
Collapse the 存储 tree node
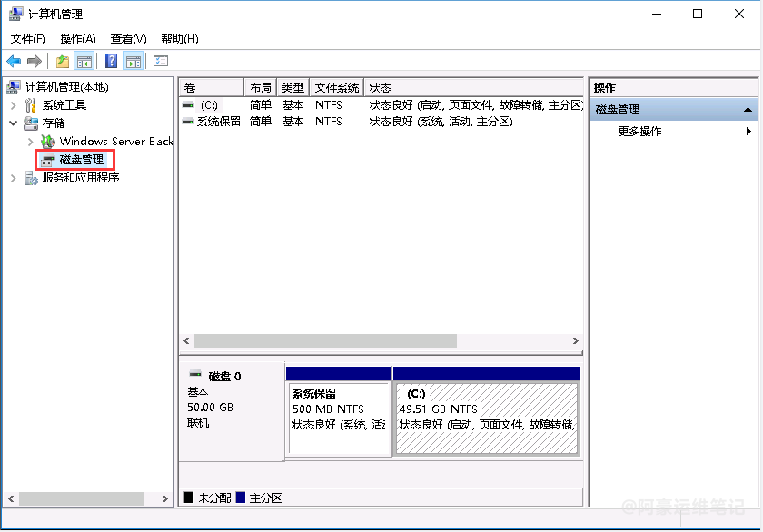14,123
